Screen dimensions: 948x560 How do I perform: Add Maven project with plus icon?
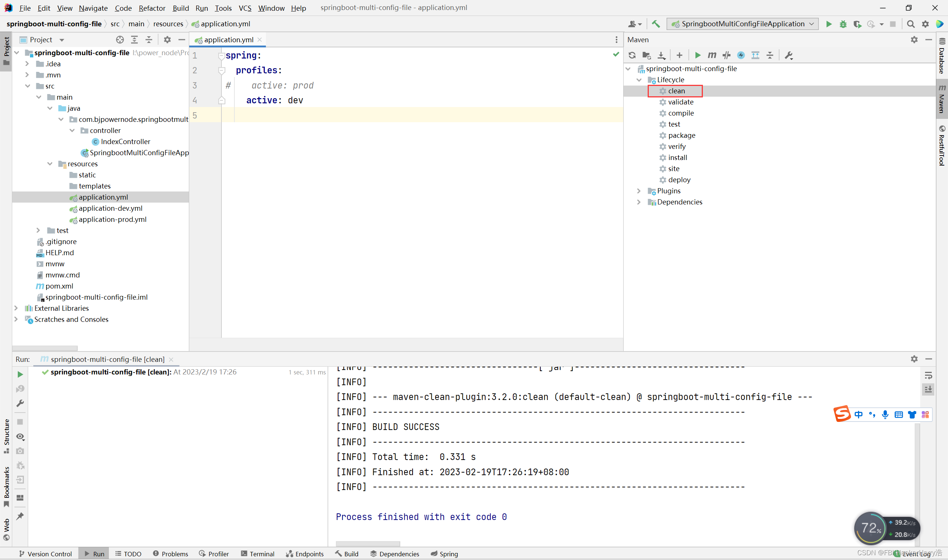click(x=680, y=56)
